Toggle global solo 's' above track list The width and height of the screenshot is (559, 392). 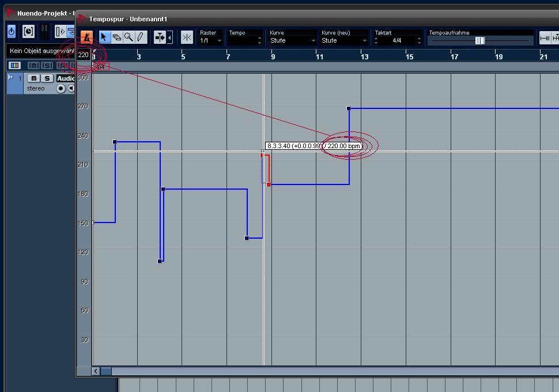click(47, 65)
